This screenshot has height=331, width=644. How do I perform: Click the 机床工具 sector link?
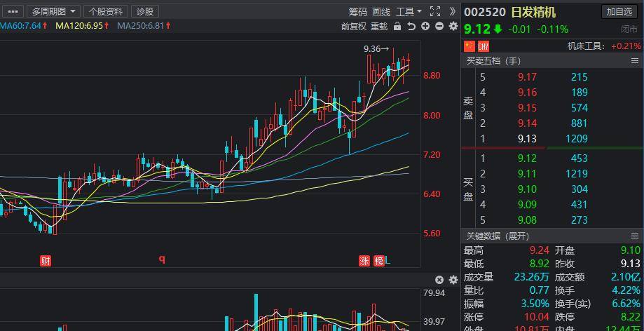585,46
